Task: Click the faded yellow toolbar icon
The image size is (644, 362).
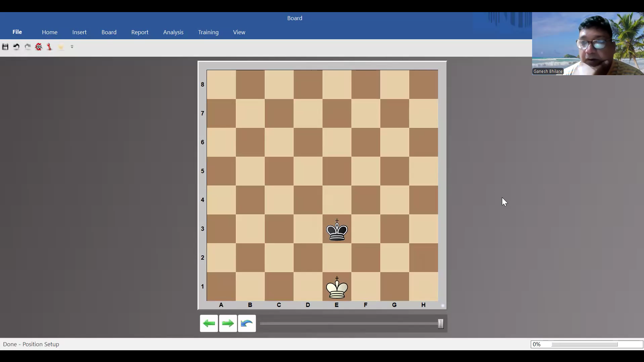Action: pos(61,47)
